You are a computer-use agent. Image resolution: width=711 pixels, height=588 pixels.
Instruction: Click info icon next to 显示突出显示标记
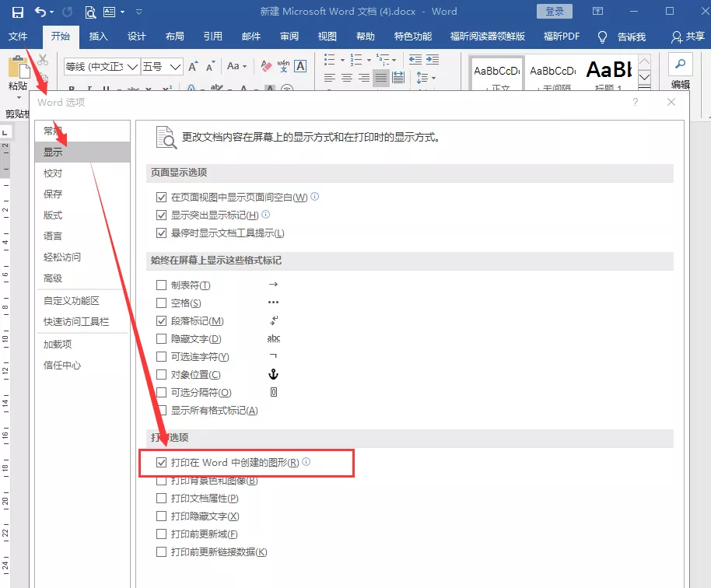pos(266,214)
